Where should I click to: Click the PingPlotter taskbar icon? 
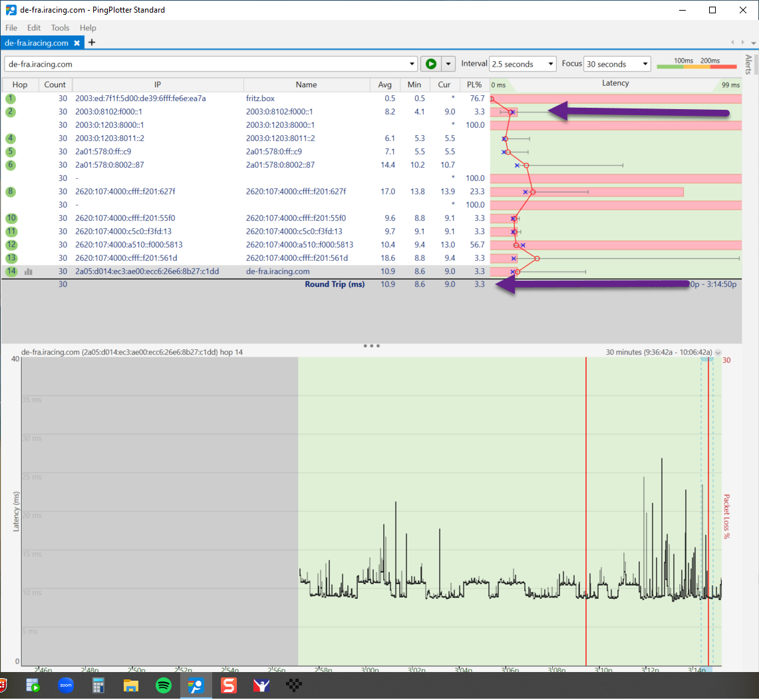click(x=196, y=685)
